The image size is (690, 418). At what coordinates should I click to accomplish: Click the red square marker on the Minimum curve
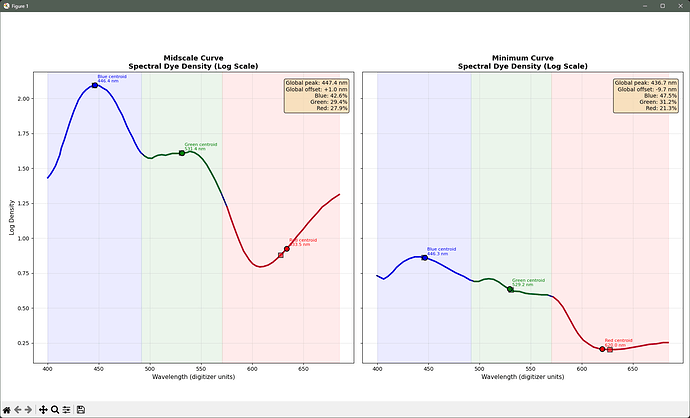click(610, 350)
